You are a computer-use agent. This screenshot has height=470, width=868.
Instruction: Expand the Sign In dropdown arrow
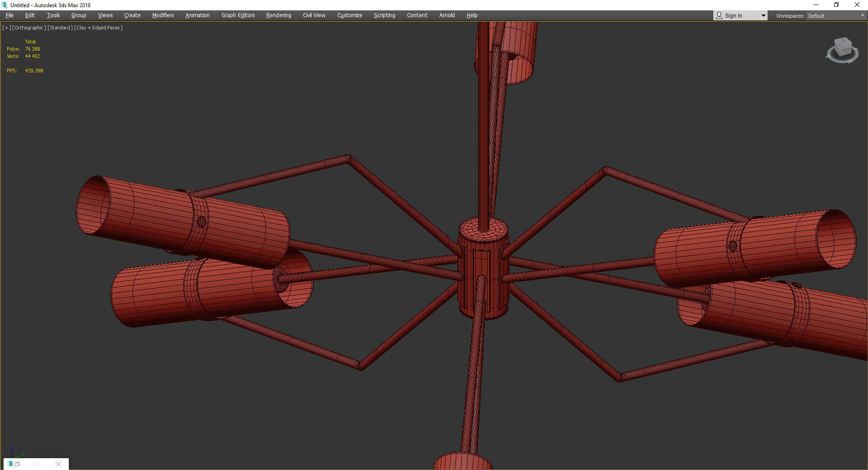[x=763, y=15]
